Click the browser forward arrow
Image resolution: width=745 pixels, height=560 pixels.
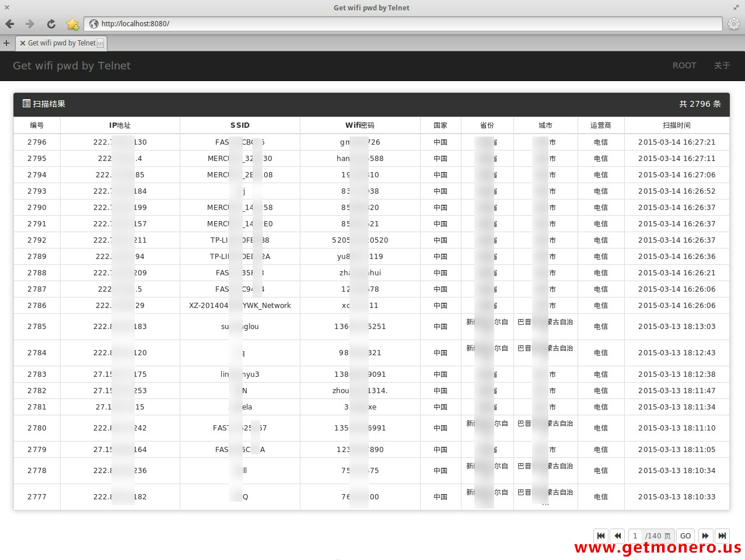30,24
